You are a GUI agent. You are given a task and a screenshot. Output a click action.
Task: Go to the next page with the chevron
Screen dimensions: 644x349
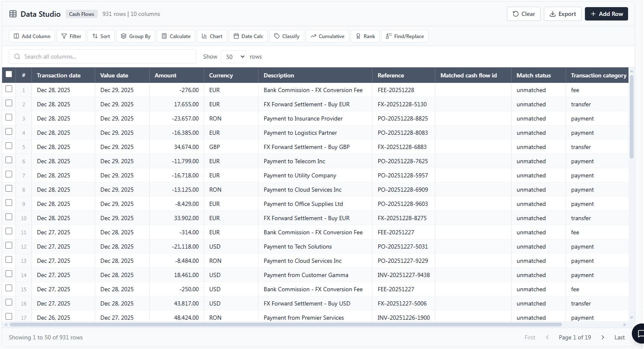[603, 337]
